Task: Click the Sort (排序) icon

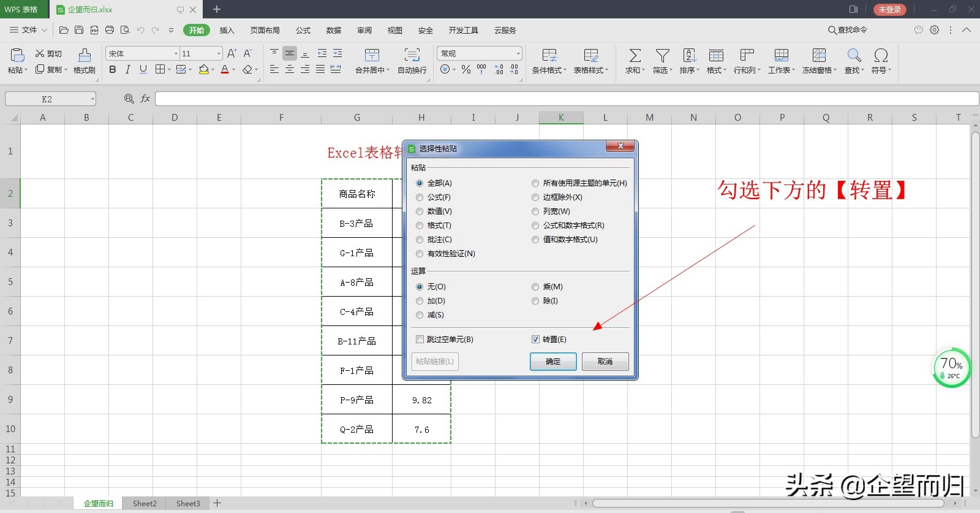Action: [690, 56]
